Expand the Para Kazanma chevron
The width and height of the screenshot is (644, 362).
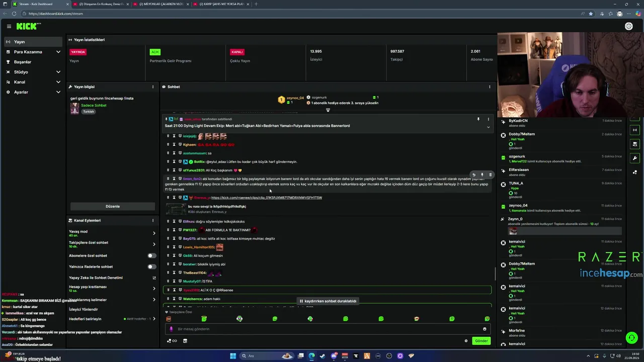[x=58, y=52]
